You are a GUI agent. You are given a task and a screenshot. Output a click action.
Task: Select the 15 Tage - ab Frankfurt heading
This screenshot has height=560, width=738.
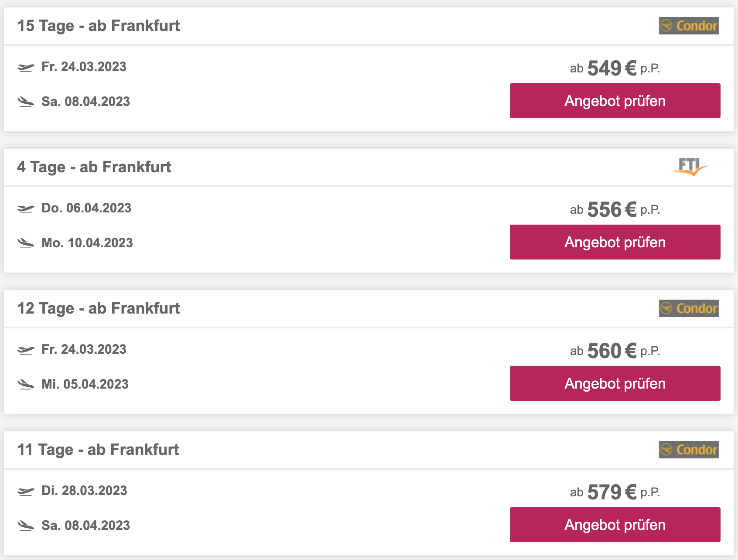(99, 26)
